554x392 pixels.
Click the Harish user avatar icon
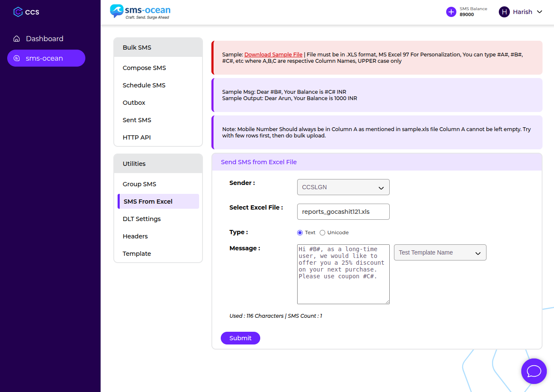504,12
